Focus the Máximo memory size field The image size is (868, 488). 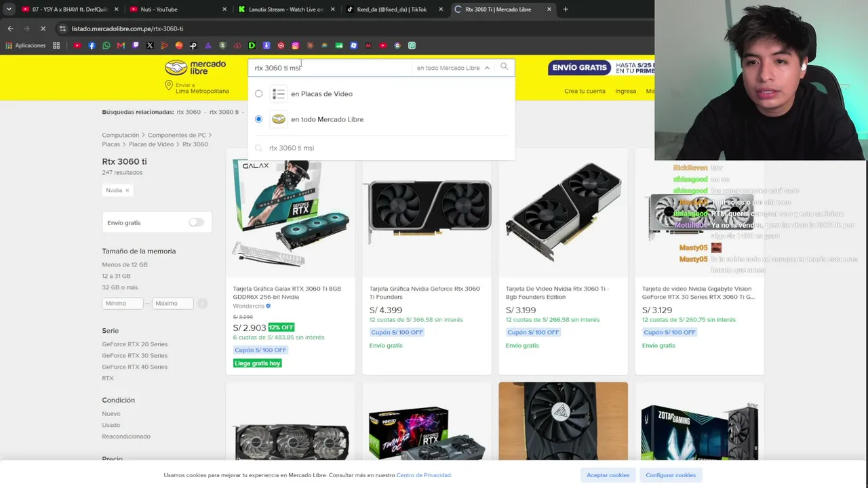[x=172, y=304]
